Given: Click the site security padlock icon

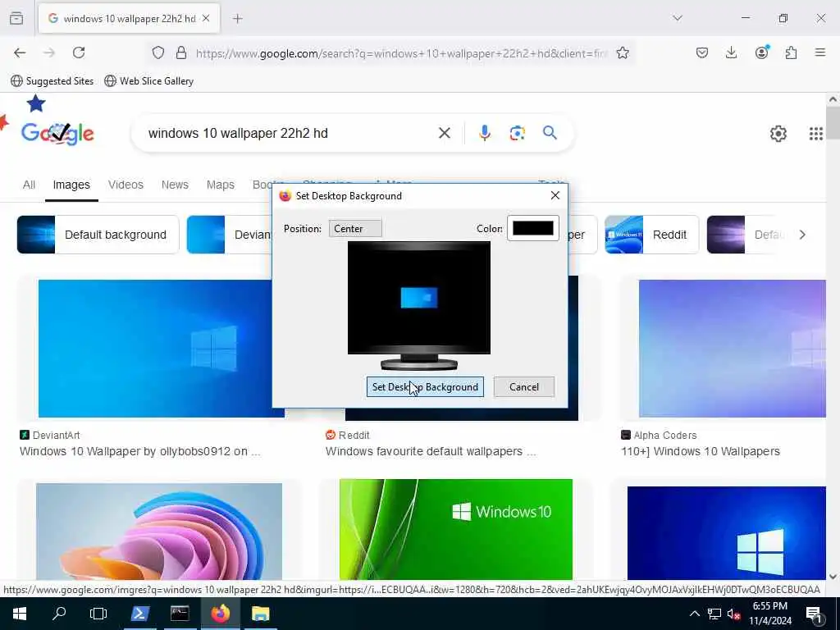Looking at the screenshot, I should pos(181,52).
